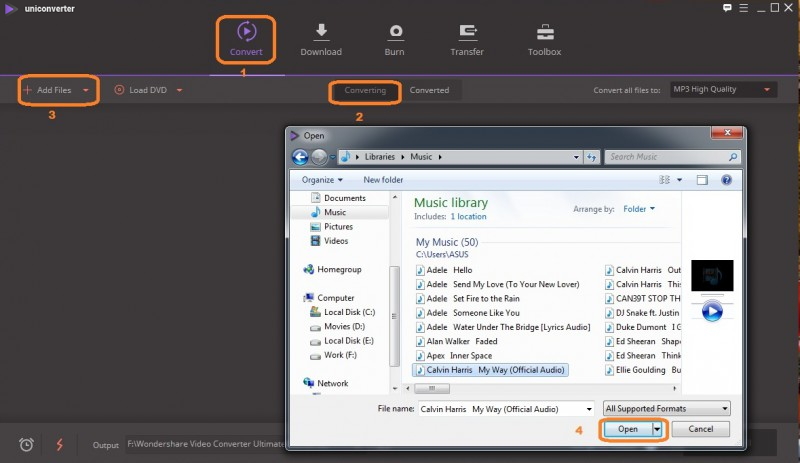800x463 pixels.
Task: Switch to the Burn section
Action: coord(394,40)
